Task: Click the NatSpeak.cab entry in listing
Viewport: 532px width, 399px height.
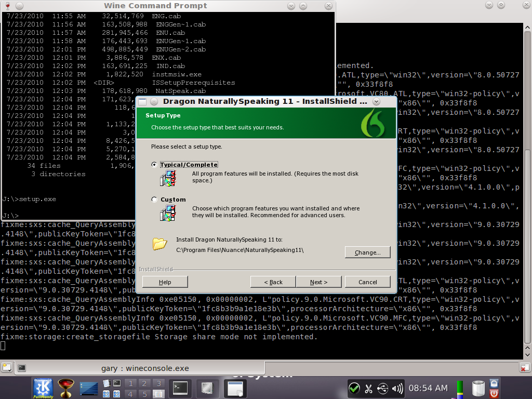Action: tap(180, 91)
